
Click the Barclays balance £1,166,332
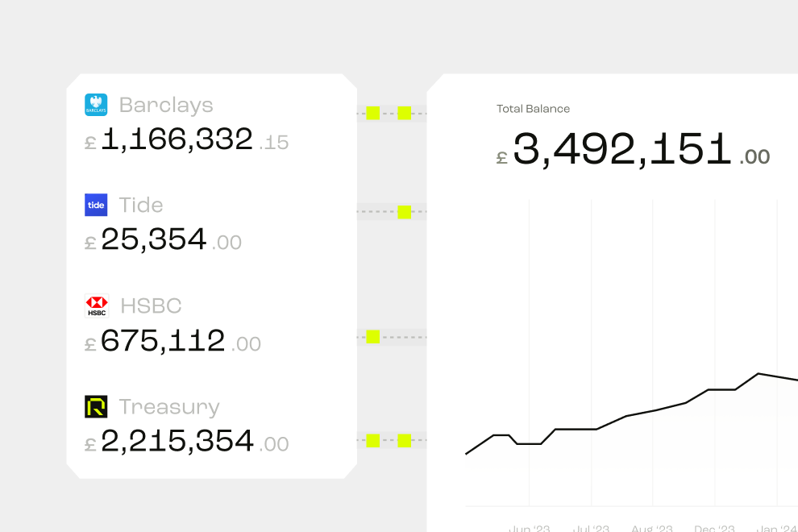coord(187,139)
